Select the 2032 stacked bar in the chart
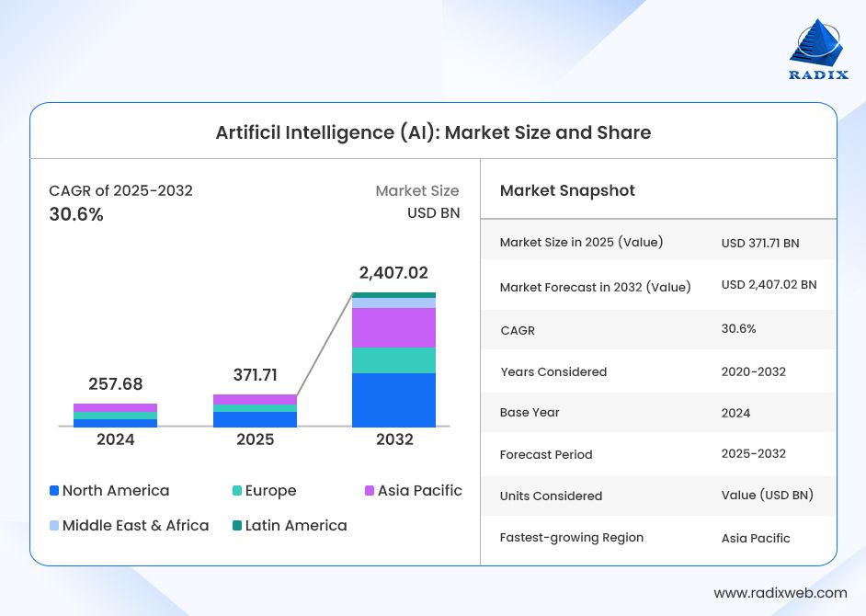This screenshot has height=616, width=866. tap(393, 359)
